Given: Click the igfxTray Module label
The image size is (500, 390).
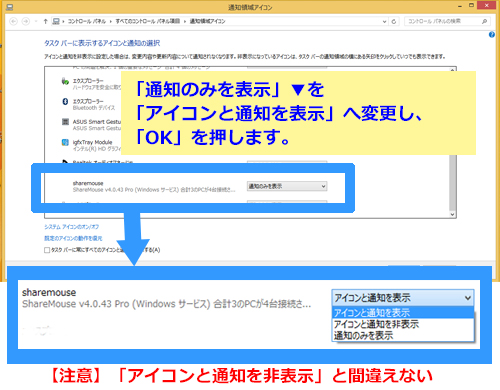Looking at the screenshot, I should coord(92,142).
